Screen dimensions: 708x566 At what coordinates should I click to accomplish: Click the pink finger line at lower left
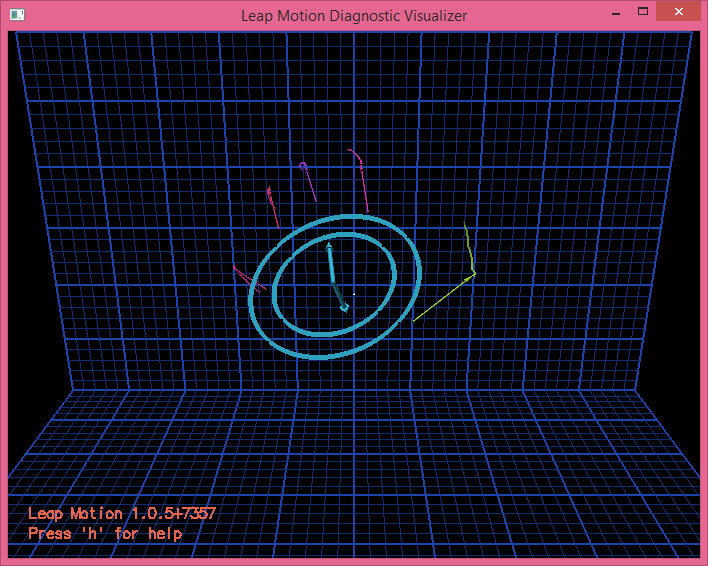pyautogui.click(x=246, y=278)
